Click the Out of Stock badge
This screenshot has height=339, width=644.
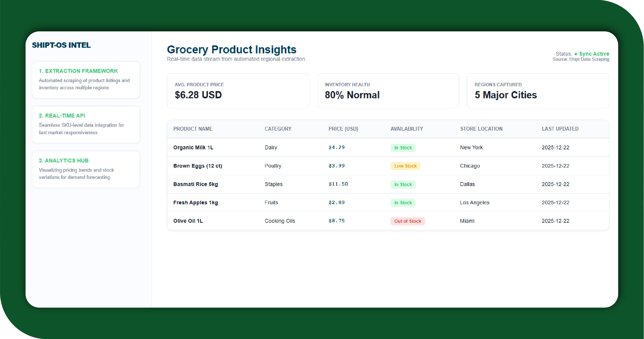tap(407, 221)
